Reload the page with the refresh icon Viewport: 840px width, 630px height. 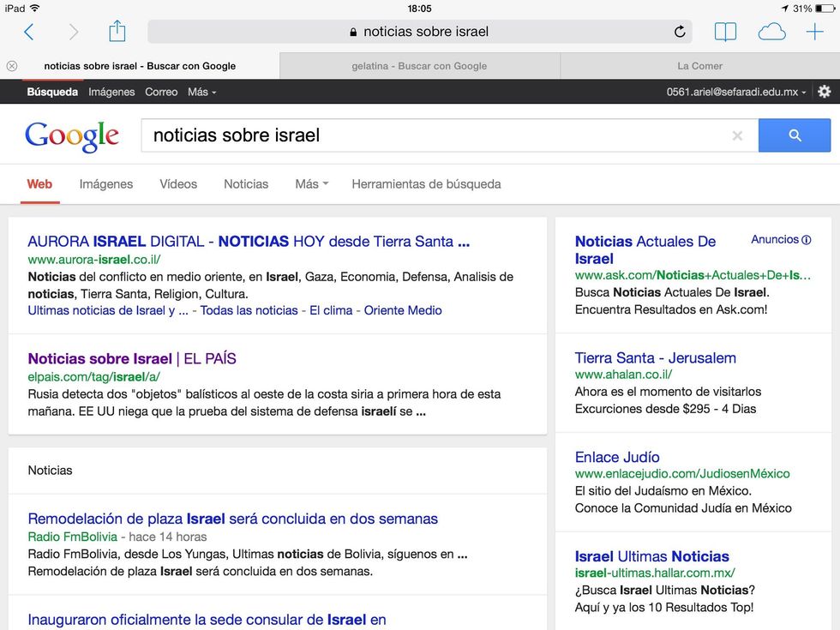click(x=680, y=32)
